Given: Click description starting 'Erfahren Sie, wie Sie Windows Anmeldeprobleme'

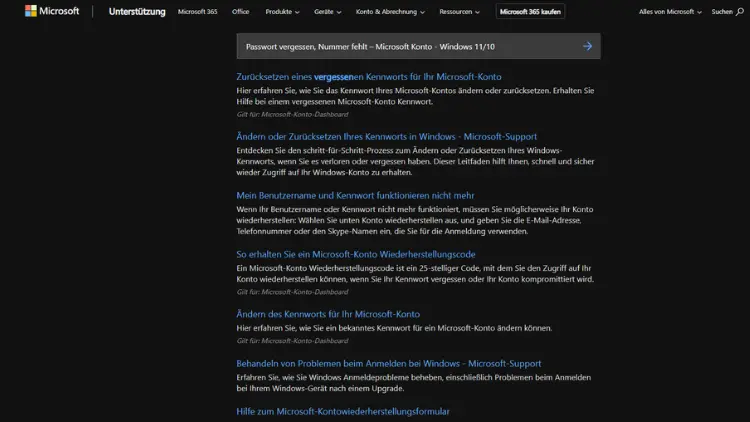Looking at the screenshot, I should (x=414, y=383).
